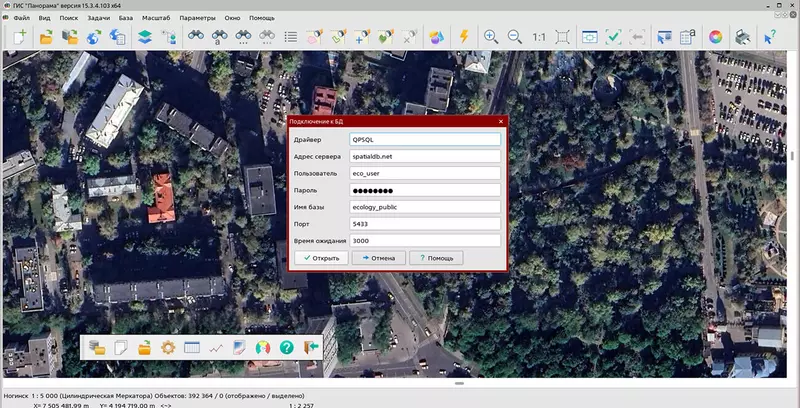Image resolution: width=800 pixels, height=408 pixels.
Task: Open the Файл menu
Action: pos(21,18)
